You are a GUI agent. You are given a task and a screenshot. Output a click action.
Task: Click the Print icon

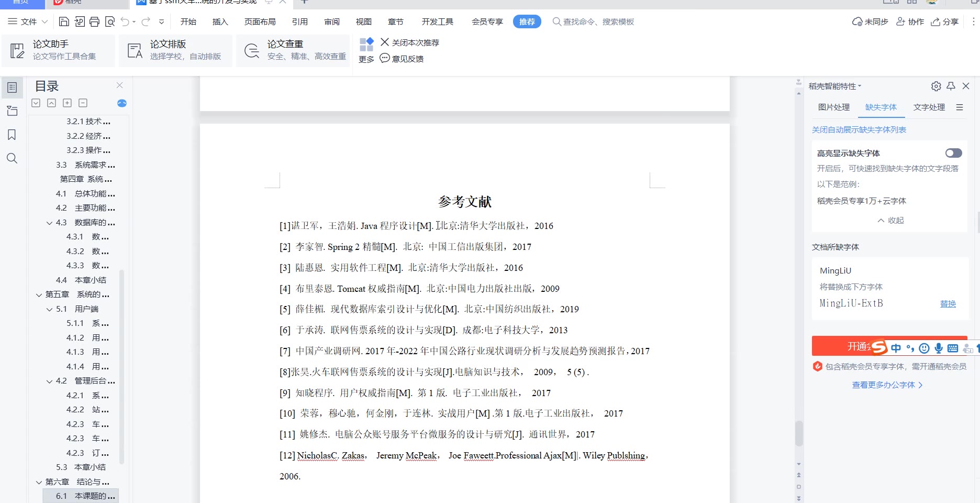[x=94, y=21]
